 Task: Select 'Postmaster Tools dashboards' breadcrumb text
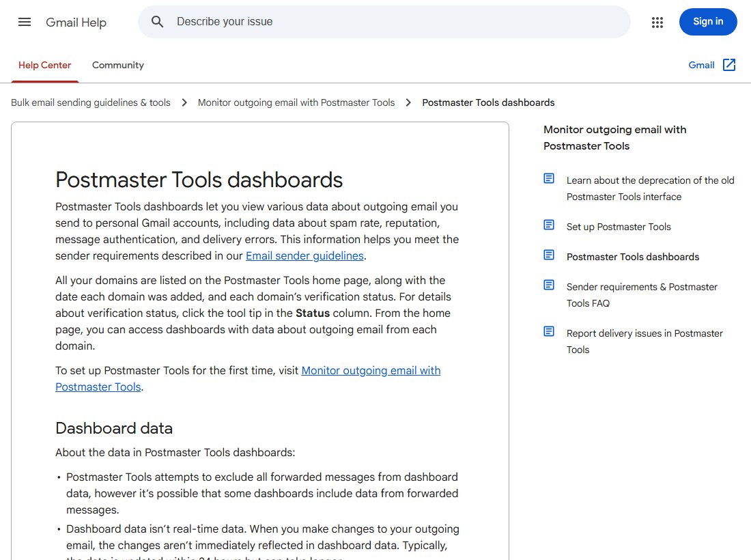coord(488,102)
